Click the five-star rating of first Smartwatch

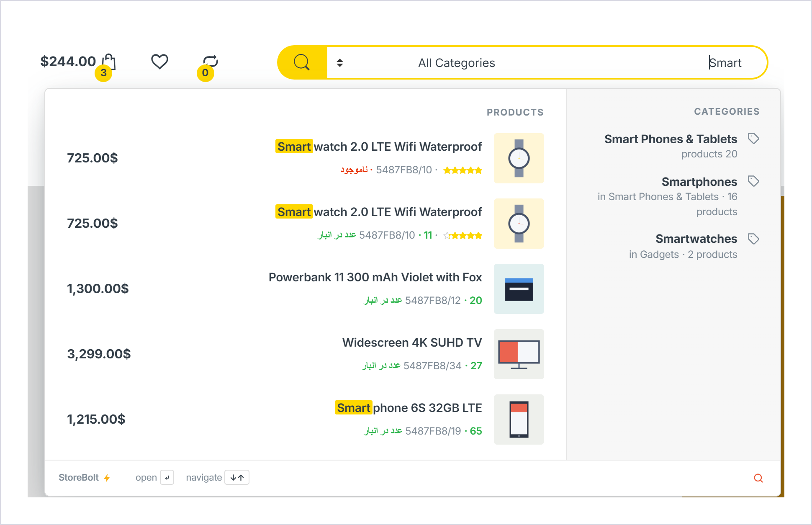click(463, 170)
